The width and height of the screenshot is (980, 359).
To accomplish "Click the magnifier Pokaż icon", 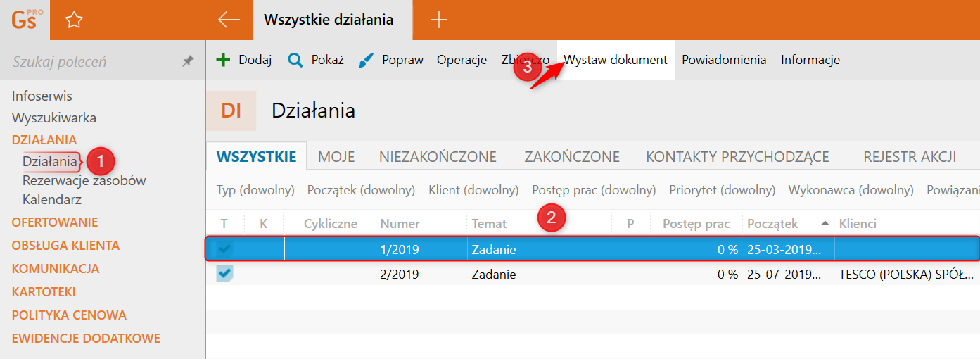I will pos(295,60).
